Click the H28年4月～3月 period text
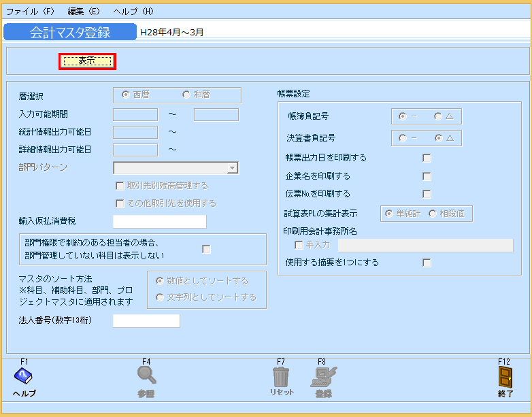Screen dimensions: 532x417 (x=171, y=32)
